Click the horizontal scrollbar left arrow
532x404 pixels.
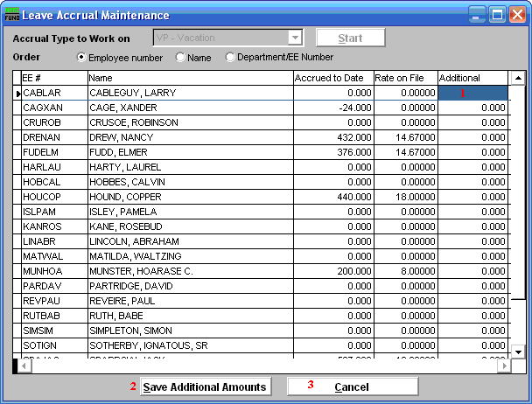tap(25, 366)
